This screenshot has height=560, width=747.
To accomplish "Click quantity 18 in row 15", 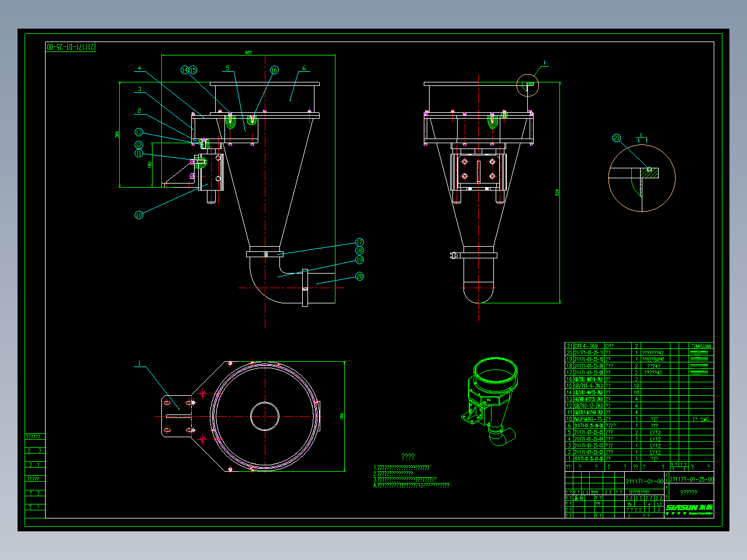I will [637, 386].
